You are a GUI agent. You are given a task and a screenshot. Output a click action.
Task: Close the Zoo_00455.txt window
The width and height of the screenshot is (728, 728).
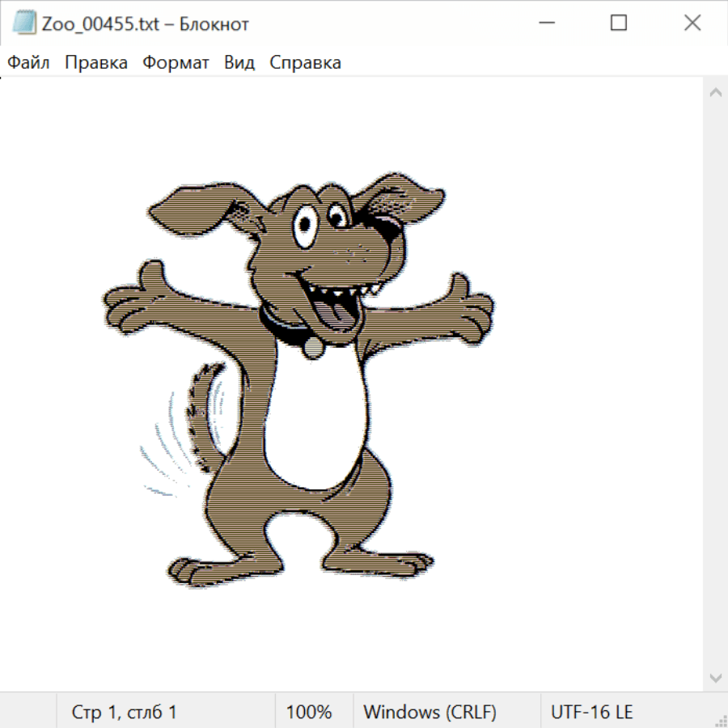click(692, 23)
